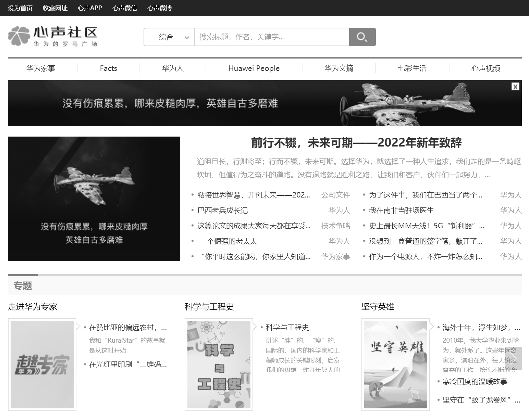The height and width of the screenshot is (420, 529).
Task: Open article 寒冷国度的温暖故事
Action: (x=475, y=382)
